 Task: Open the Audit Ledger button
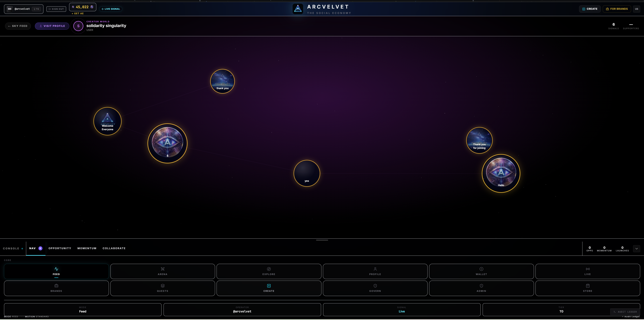(x=625, y=312)
